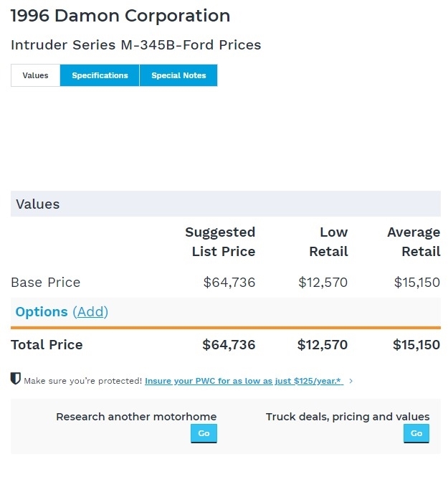Viewport: 448px width, 482px height.
Task: Click the Intruder Series M-345B-Ford Prices subtitle
Action: [135, 45]
